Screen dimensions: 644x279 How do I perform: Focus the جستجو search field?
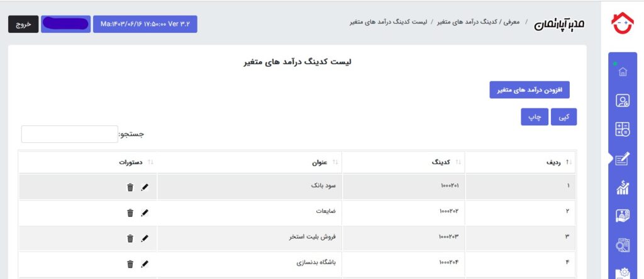(70, 134)
